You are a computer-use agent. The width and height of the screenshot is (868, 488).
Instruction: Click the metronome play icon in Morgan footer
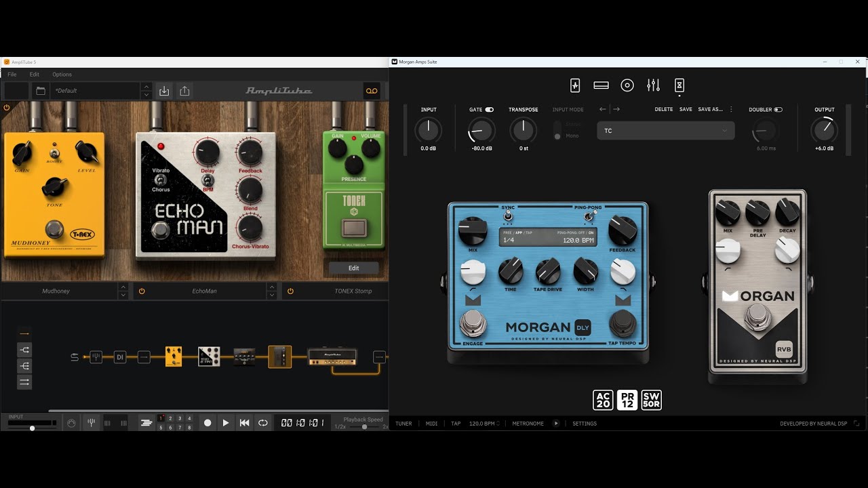click(556, 424)
